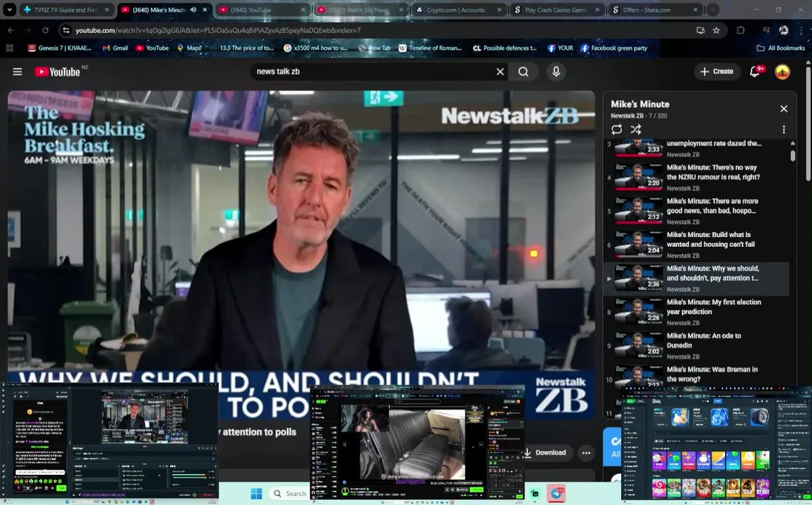The width and height of the screenshot is (812, 505).
Task: Select the Stake casino window preview
Action: pos(717,445)
